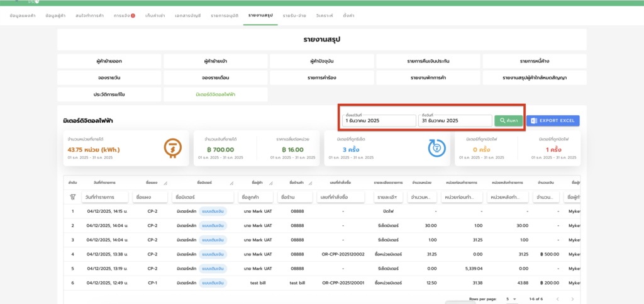The width and height of the screenshot is (644, 304).
Task: Open the รายรับ-จ่าย tab
Action: [294, 15]
